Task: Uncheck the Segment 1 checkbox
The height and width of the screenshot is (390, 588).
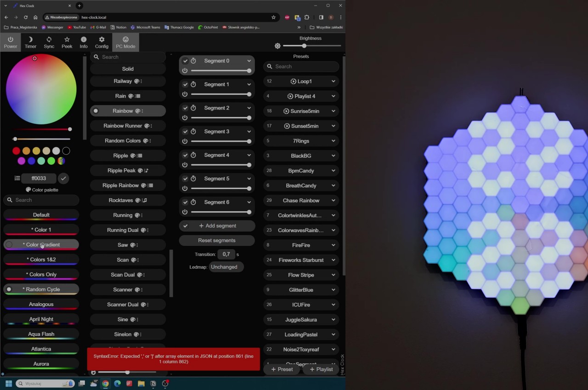Action: click(x=185, y=84)
